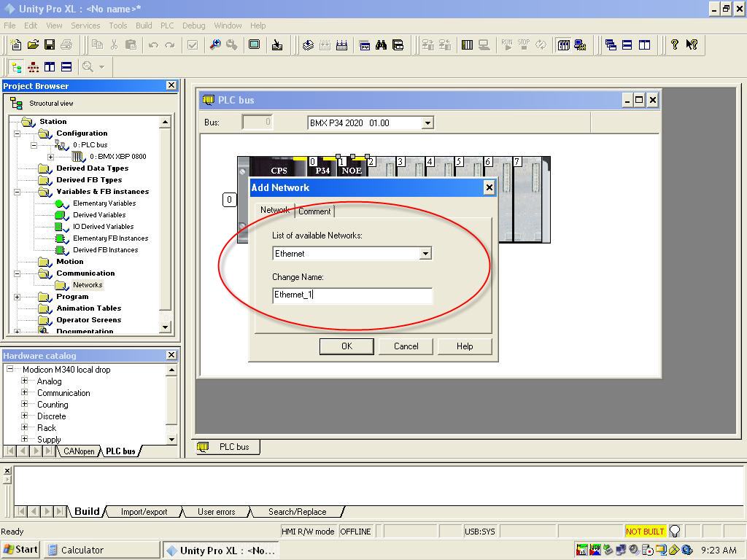Open the PLC menu
The height and width of the screenshot is (560, 747).
(x=167, y=26)
